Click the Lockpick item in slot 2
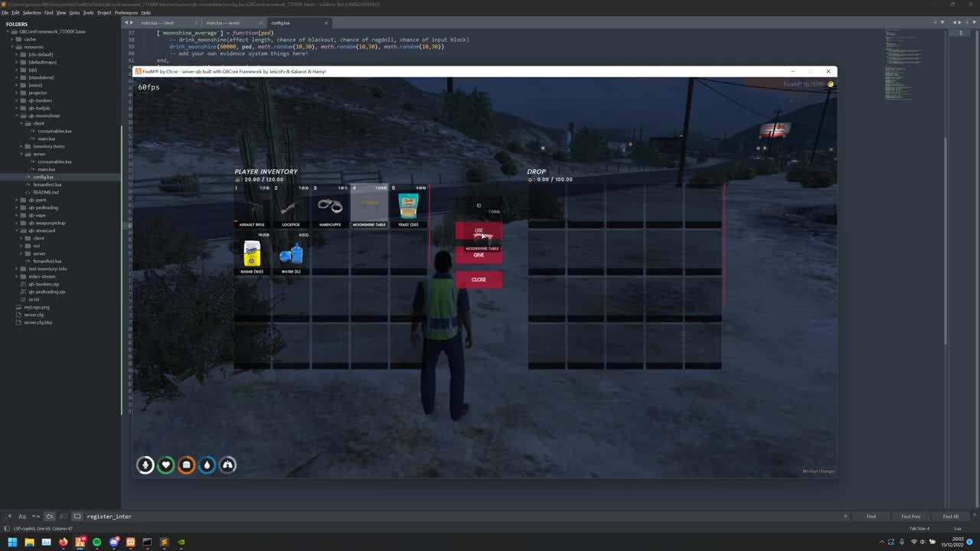This screenshot has width=980, height=551. 291,207
